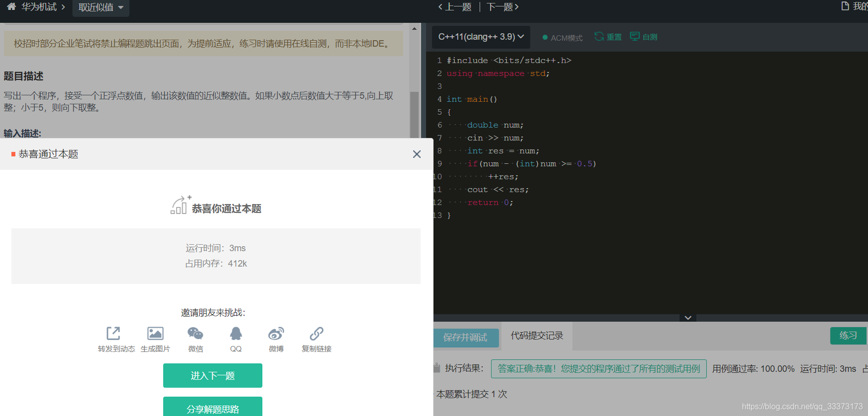Open the 华为机试 breadcrumb link
This screenshot has height=416, width=868.
[x=39, y=7]
